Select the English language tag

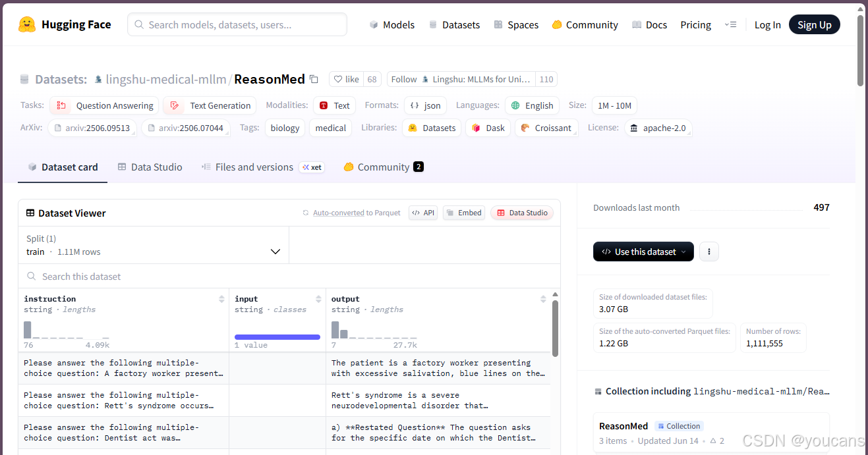(532, 105)
